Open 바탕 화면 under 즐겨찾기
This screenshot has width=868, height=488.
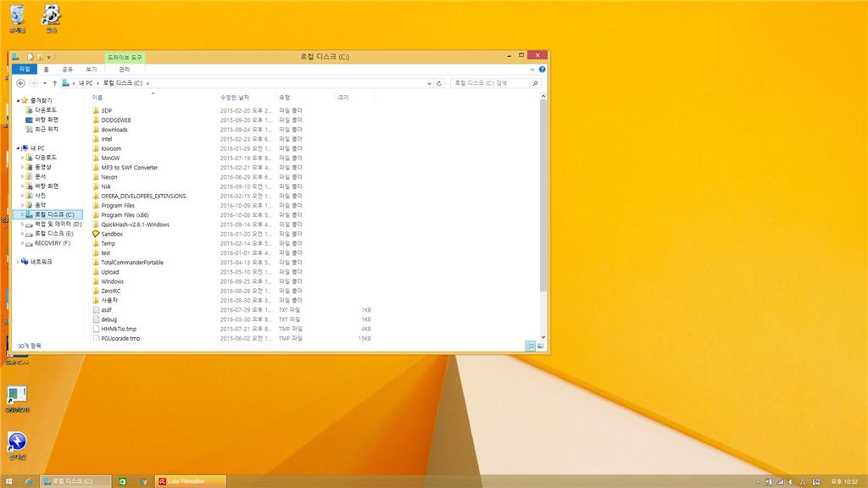point(42,119)
